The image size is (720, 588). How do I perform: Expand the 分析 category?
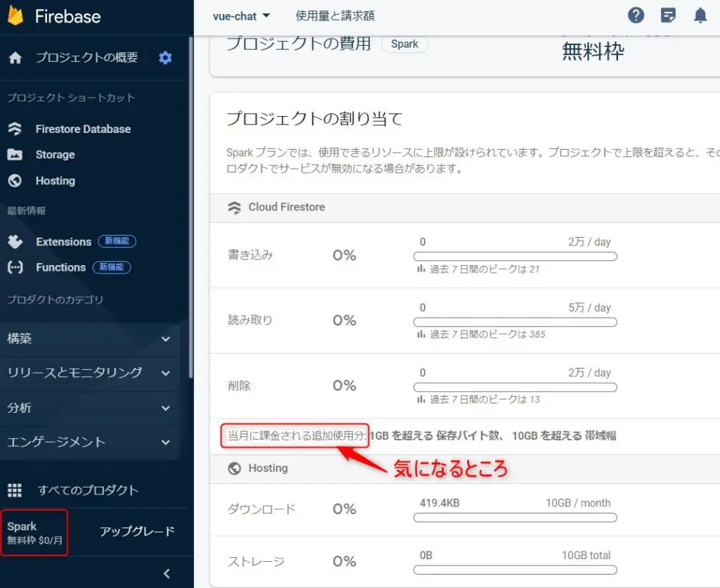[x=90, y=408]
